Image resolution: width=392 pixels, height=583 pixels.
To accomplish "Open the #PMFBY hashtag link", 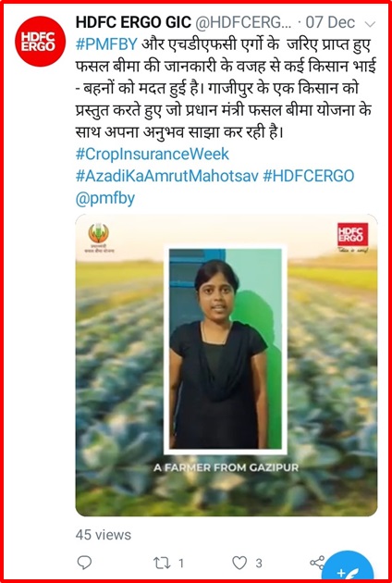I will pos(106,45).
